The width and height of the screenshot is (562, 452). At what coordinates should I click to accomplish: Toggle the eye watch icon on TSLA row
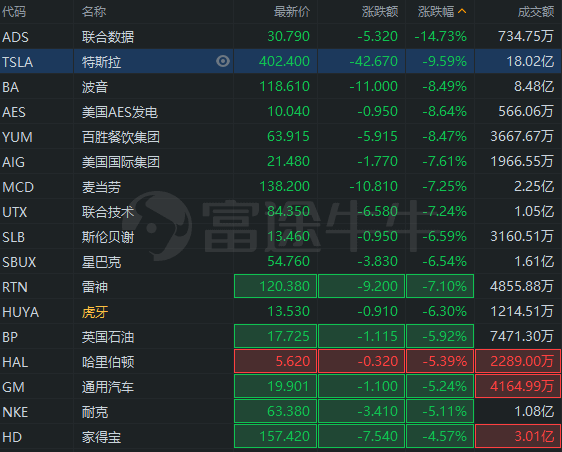tap(223, 61)
